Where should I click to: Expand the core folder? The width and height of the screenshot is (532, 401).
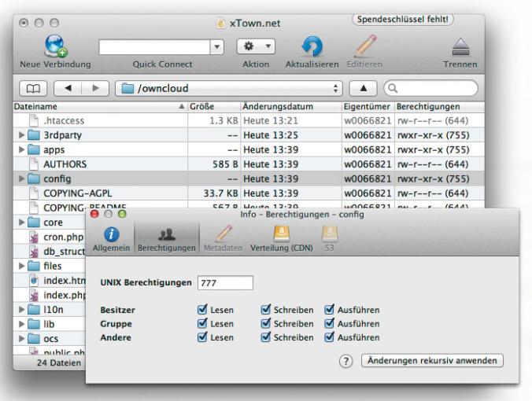coord(21,223)
